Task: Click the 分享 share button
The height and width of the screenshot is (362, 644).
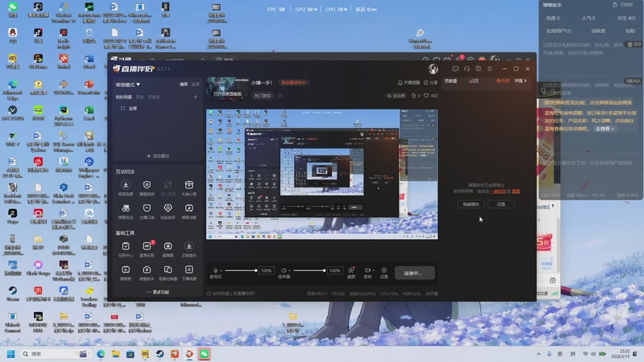Action: pyautogui.click(x=431, y=83)
